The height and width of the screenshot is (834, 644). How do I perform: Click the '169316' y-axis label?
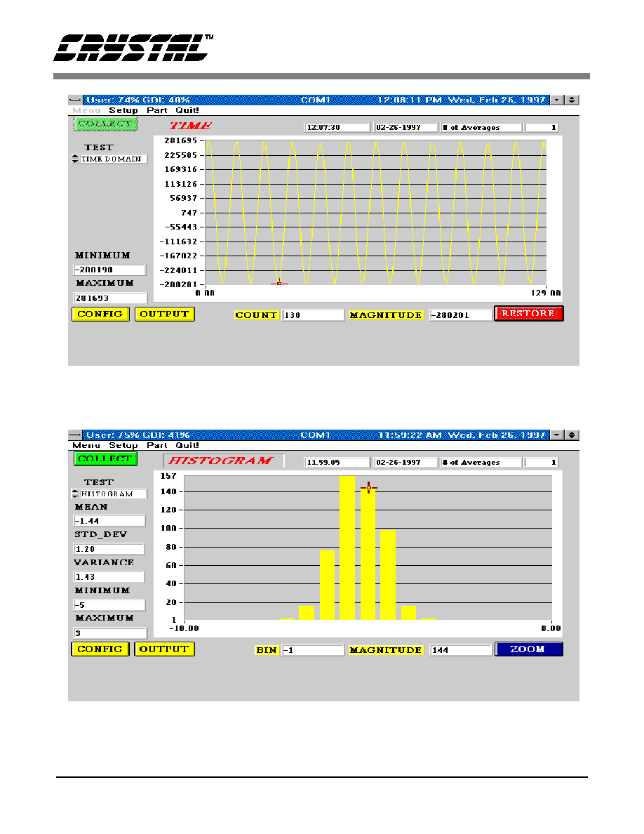point(181,169)
